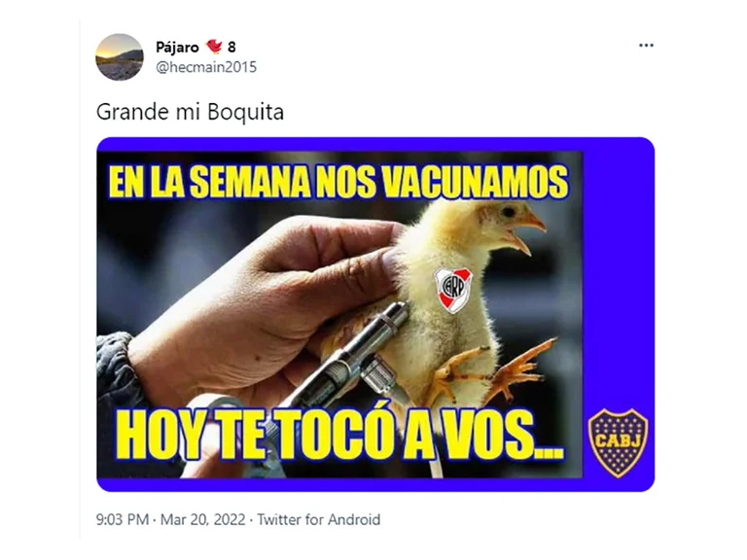Click the blue strip above the CABJ crest
Image resolution: width=747 pixels, height=560 pixels.
click(619, 276)
